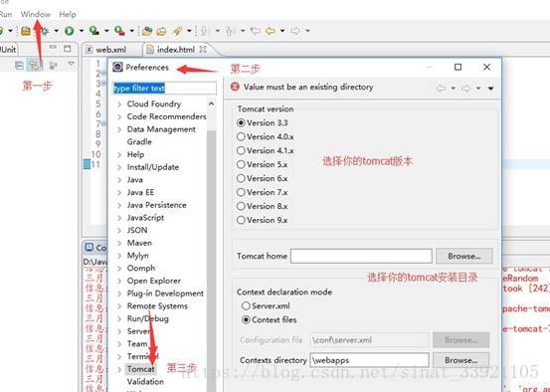Click the green Run toolbar icon

[69, 31]
